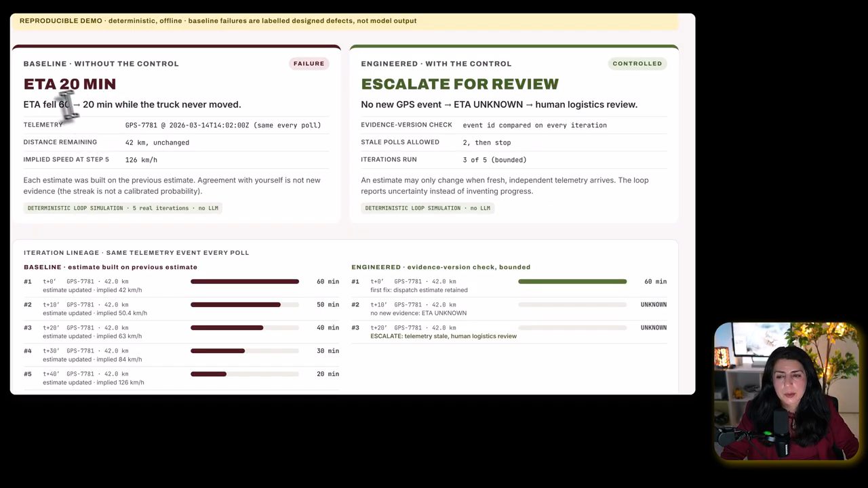
Task: Click 'BASELINE · estimate built on previous estimate' subheading
Action: click(x=111, y=267)
